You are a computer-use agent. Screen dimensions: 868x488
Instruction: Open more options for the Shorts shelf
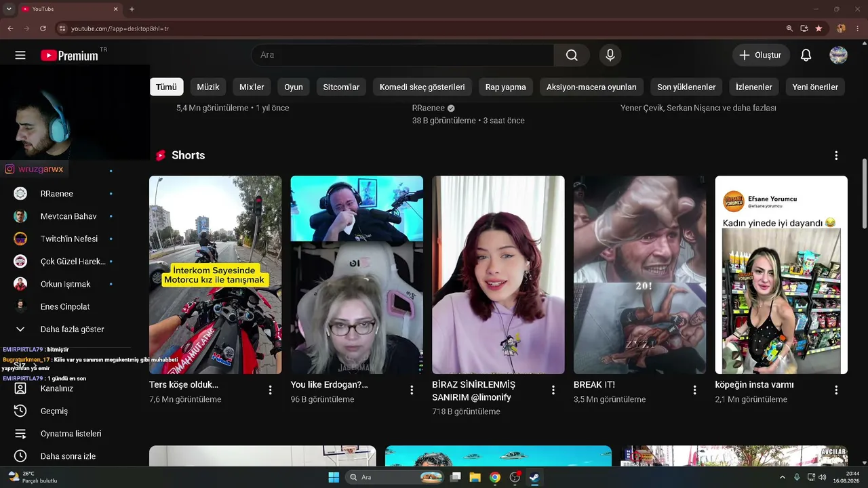(x=836, y=155)
